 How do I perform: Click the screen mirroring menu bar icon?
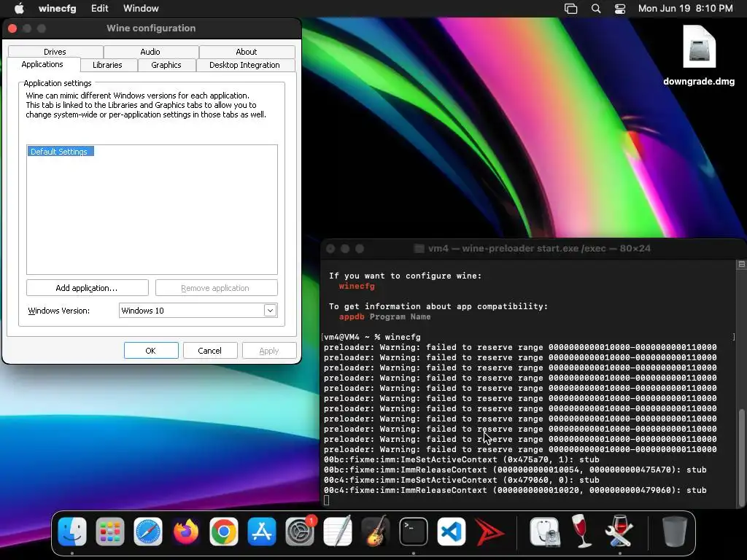tap(570, 9)
